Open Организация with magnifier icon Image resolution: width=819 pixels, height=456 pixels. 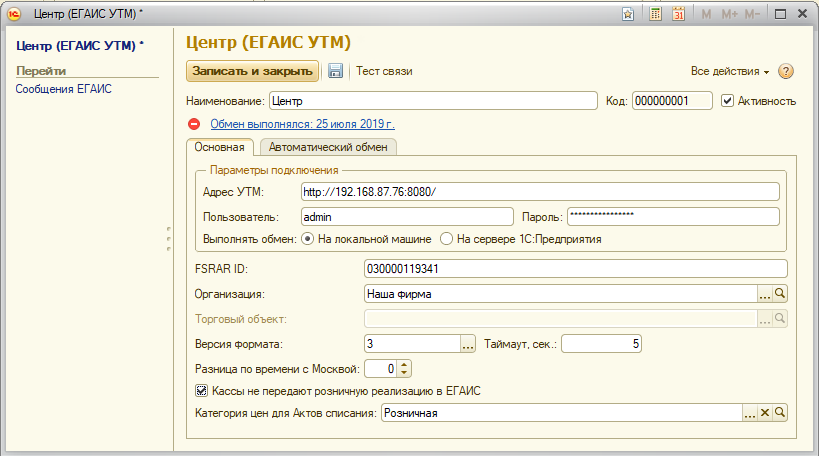(x=780, y=294)
